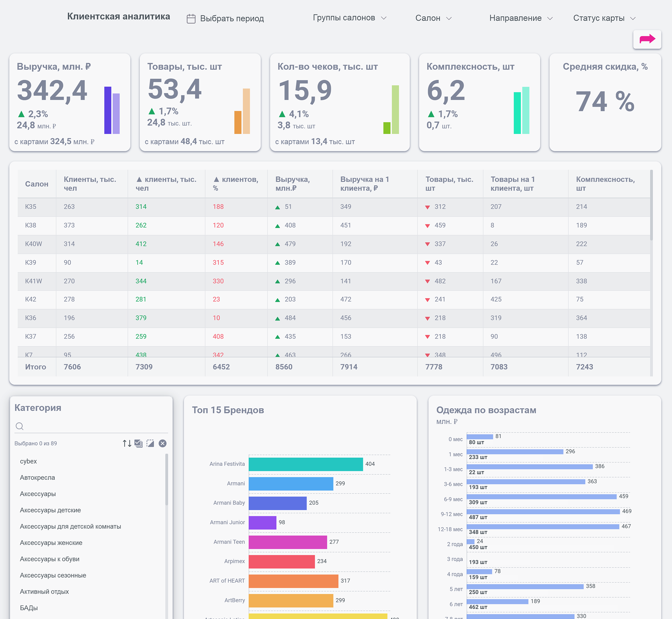
Task: Open Выбрать период date picker
Action: 225,19
